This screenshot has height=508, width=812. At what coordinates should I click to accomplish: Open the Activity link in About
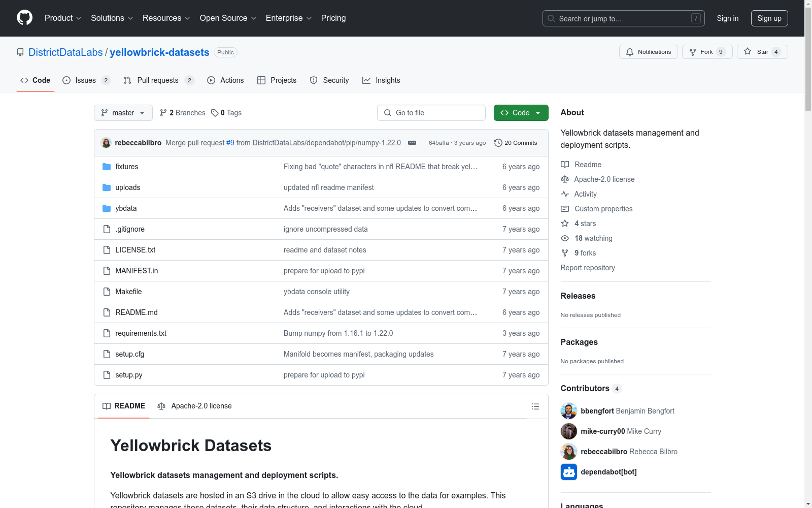tap(585, 194)
